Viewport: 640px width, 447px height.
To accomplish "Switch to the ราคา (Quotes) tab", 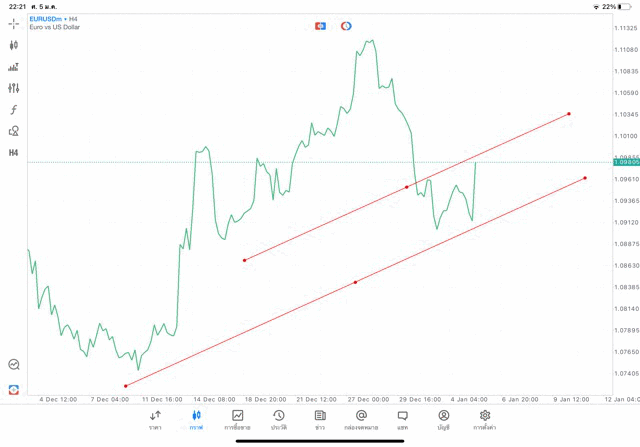I will pos(155,419).
